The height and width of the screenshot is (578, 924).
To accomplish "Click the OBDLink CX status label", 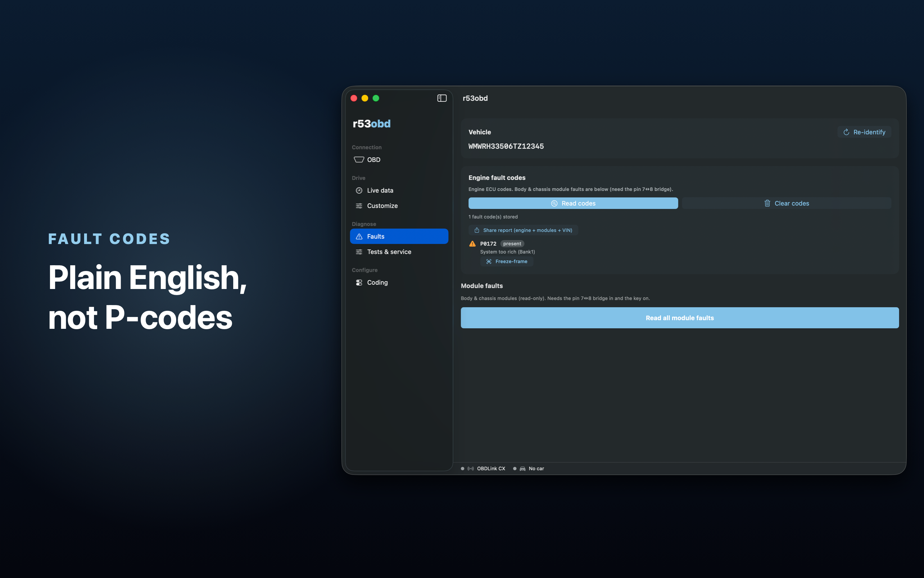I will point(491,469).
